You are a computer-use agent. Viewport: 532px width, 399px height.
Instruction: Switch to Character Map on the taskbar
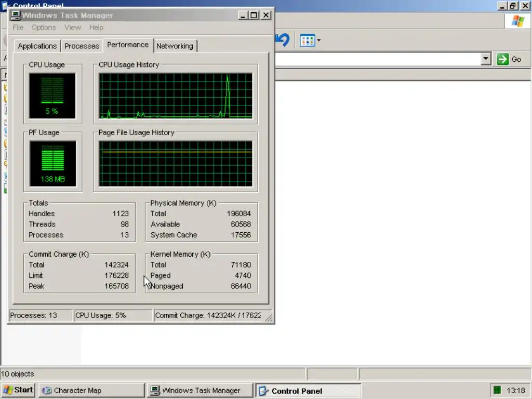[91, 391]
